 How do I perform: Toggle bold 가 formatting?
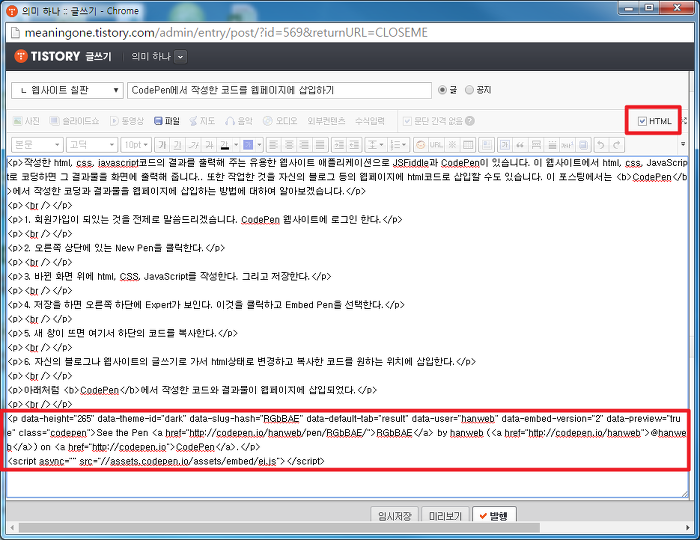tap(162, 145)
